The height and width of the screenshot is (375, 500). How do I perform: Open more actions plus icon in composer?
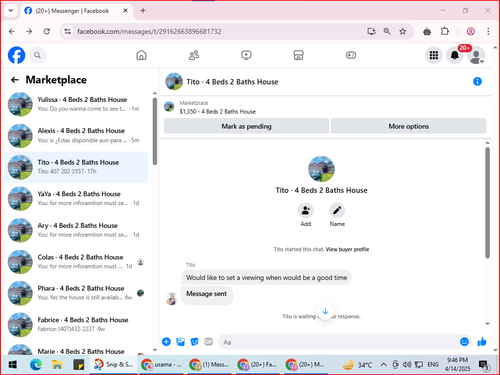click(166, 342)
